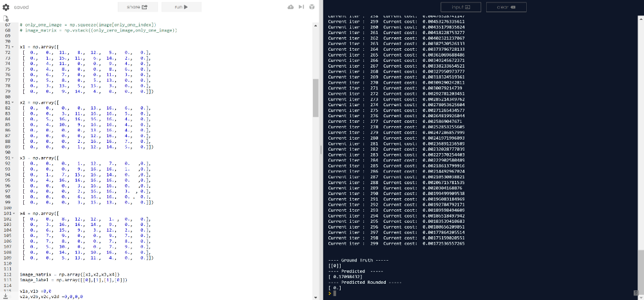This screenshot has width=644, height=300.
Task: Clear the console output
Action: click(x=506, y=7)
